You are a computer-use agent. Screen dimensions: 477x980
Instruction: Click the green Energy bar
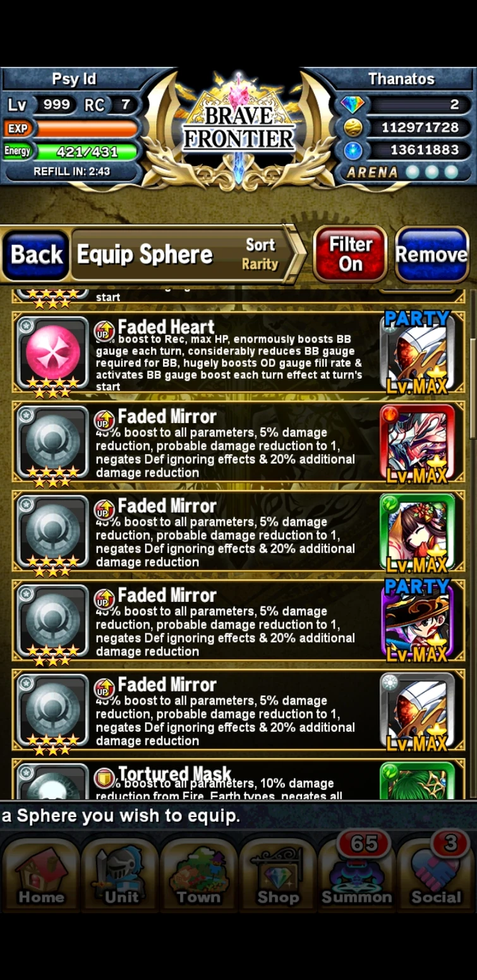click(87, 152)
